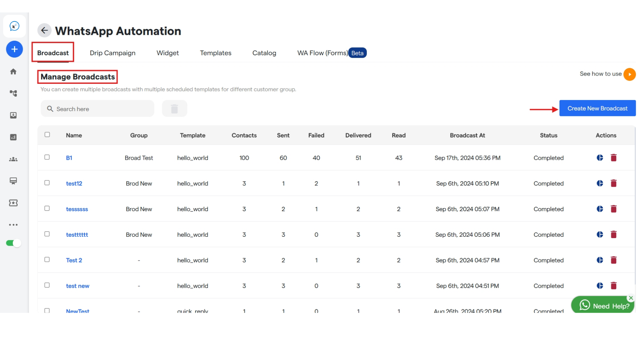Focus the Search here input field
The height and width of the screenshot is (352, 644).
98,109
